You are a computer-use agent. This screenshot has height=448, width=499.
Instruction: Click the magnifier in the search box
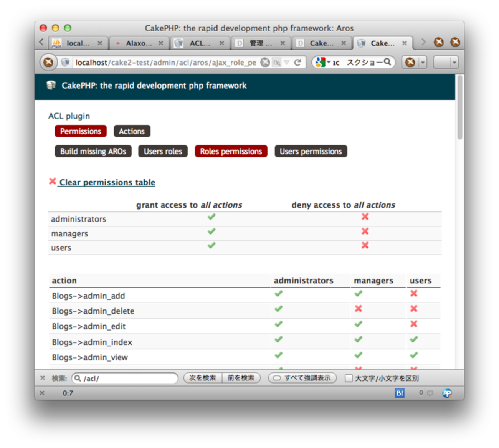click(x=387, y=62)
